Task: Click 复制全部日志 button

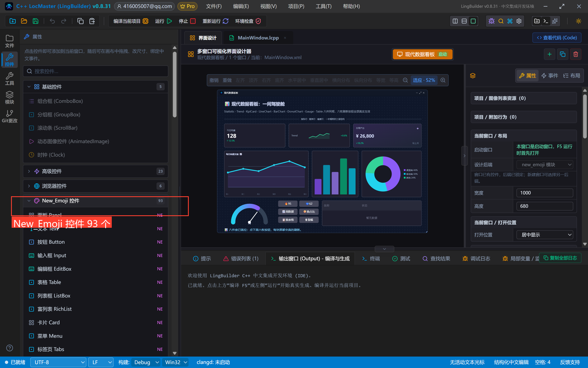Action: coord(560,258)
